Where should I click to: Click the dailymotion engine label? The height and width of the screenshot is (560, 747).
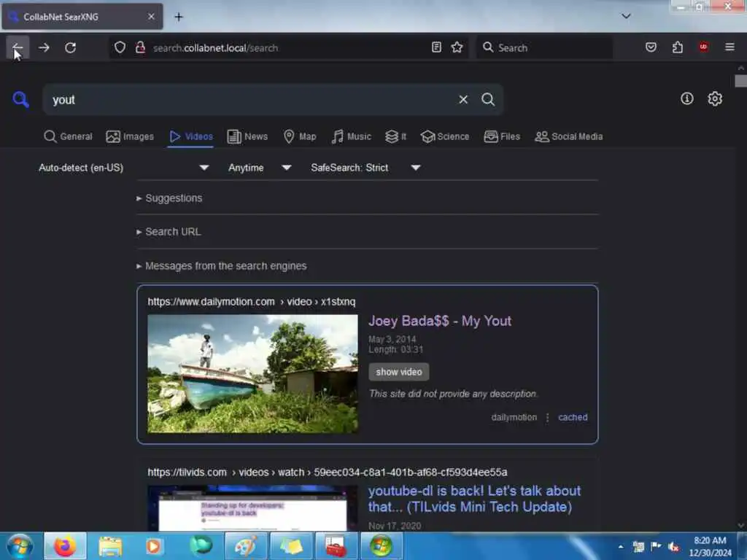(514, 417)
